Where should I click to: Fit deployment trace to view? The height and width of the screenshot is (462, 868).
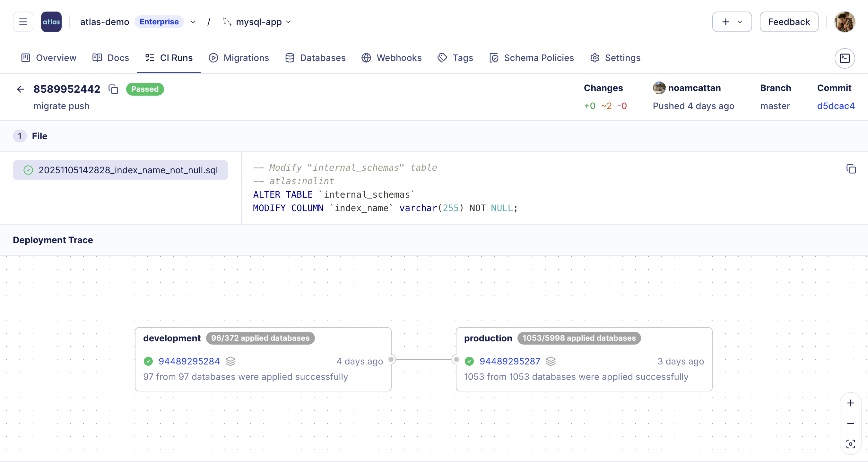tap(850, 444)
